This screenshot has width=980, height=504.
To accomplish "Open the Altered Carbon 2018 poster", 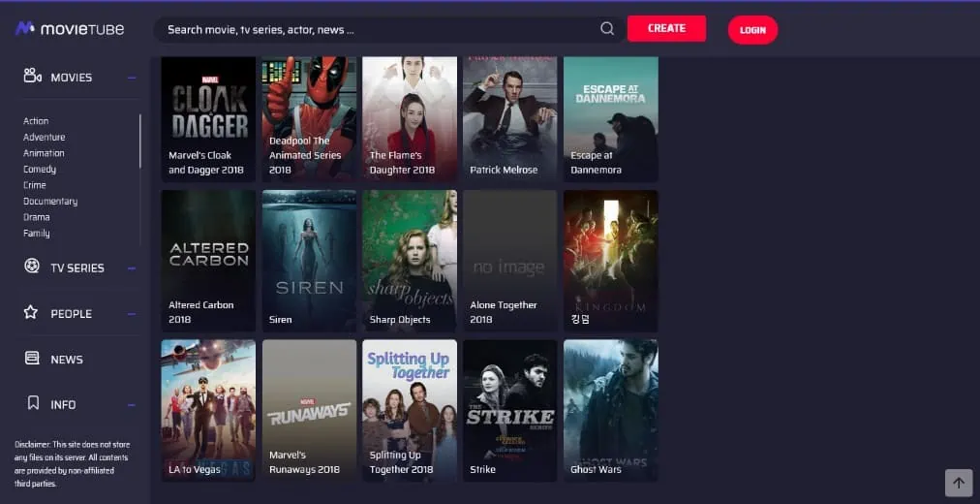I will (x=208, y=261).
